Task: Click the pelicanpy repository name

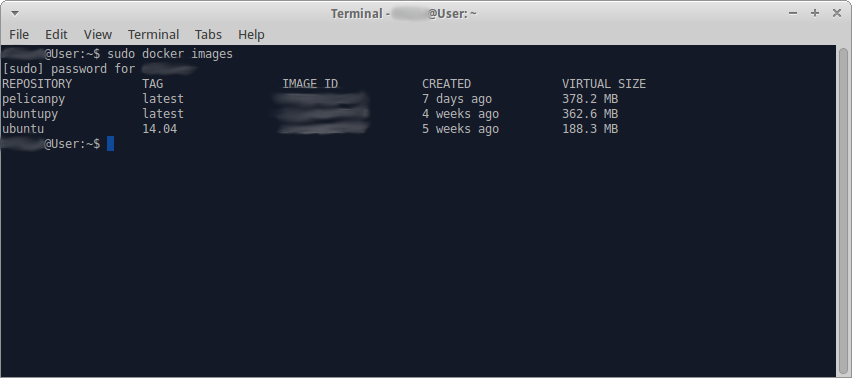Action: (34, 99)
